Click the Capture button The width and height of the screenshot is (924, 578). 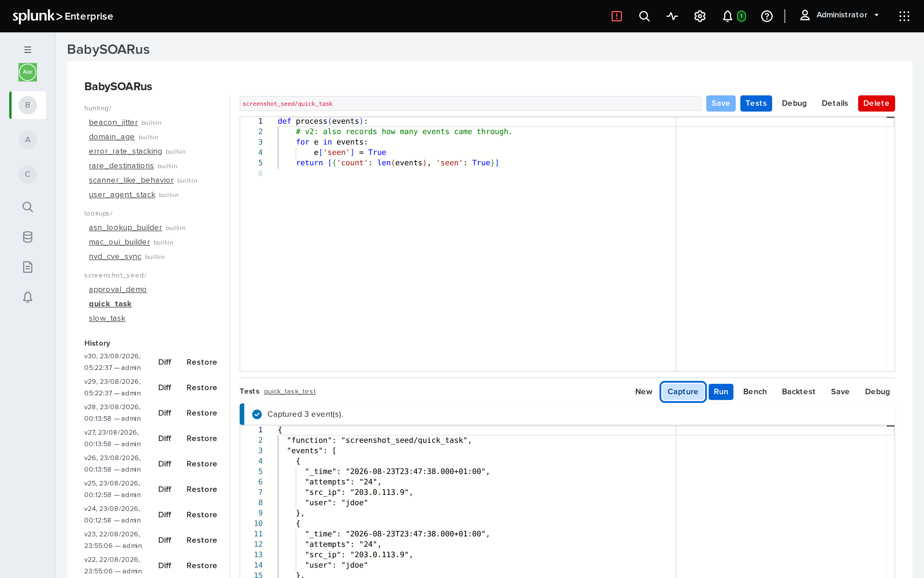pos(683,391)
